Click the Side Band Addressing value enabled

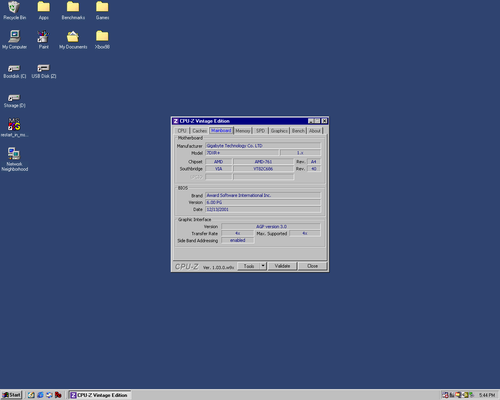pyautogui.click(x=238, y=240)
